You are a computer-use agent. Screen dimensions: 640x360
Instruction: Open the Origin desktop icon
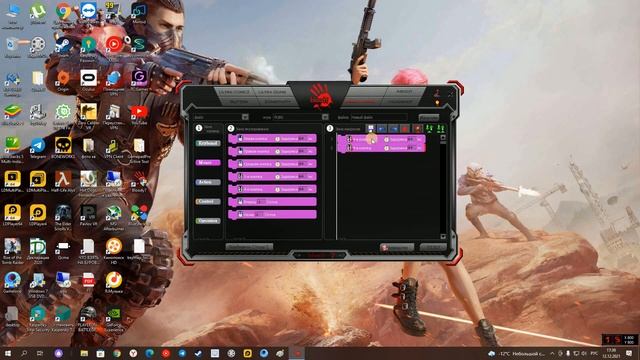click(63, 81)
